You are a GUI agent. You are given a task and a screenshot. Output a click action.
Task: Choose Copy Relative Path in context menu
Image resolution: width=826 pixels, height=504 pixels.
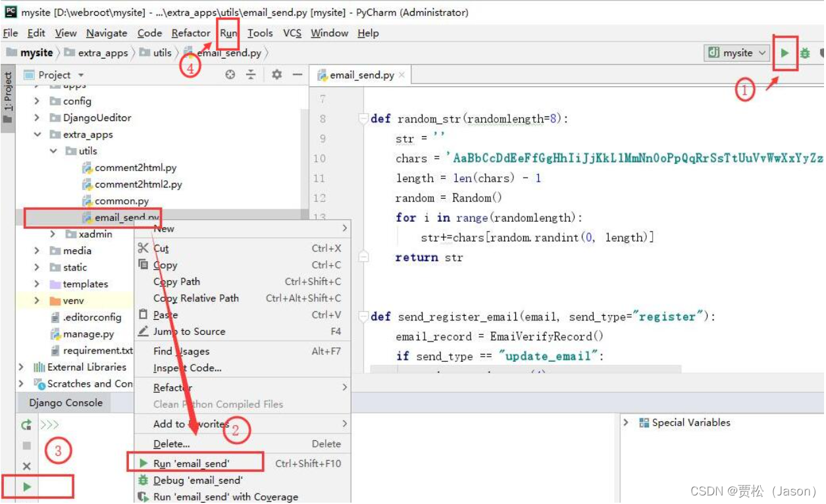click(x=242, y=298)
